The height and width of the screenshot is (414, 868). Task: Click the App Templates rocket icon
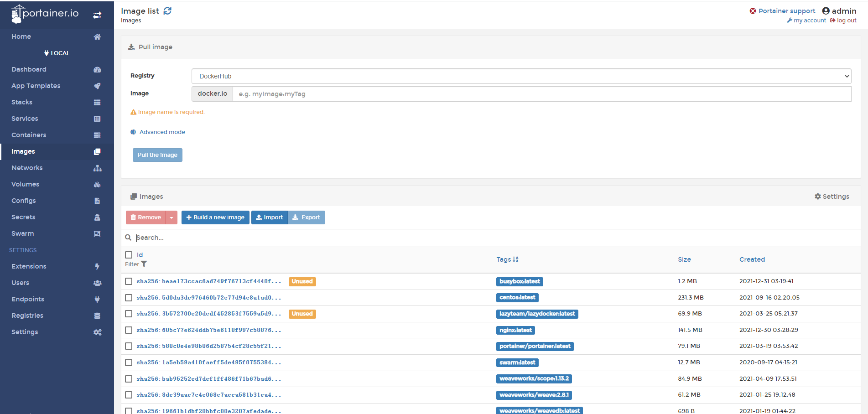(97, 86)
